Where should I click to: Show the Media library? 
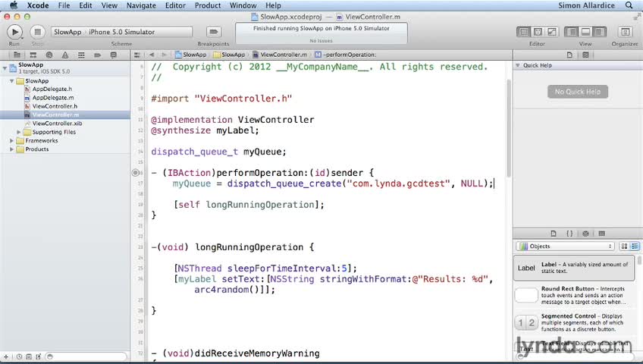[x=601, y=234]
